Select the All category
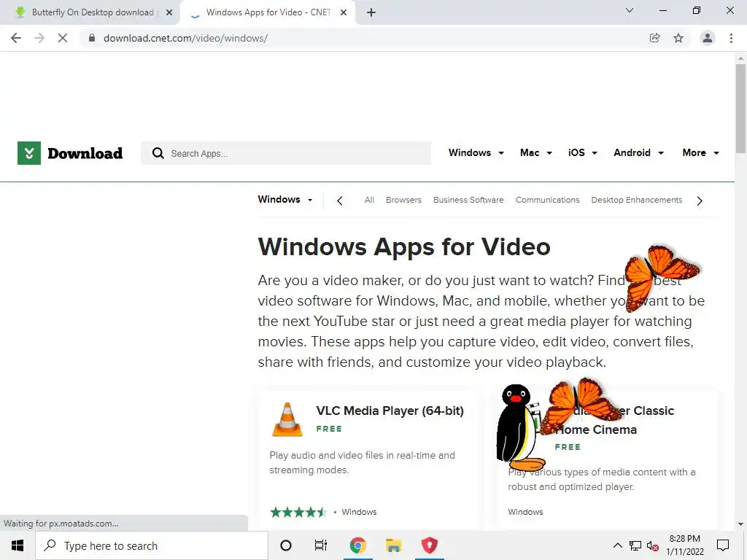The image size is (747, 560). tap(369, 200)
